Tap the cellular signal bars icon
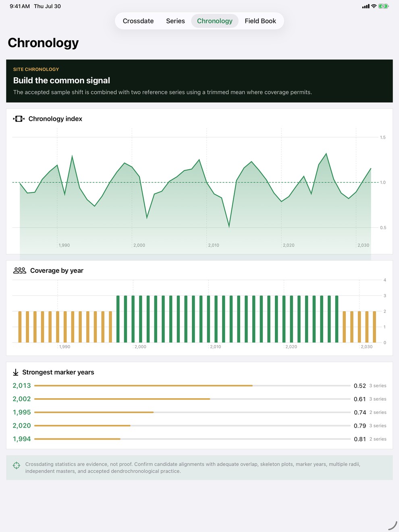This screenshot has width=399, height=532. tap(366, 6)
